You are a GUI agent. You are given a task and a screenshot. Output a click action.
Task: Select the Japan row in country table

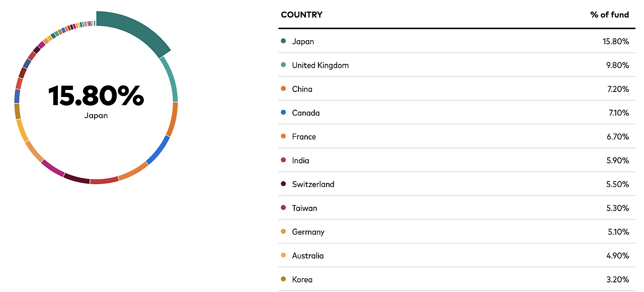456,41
